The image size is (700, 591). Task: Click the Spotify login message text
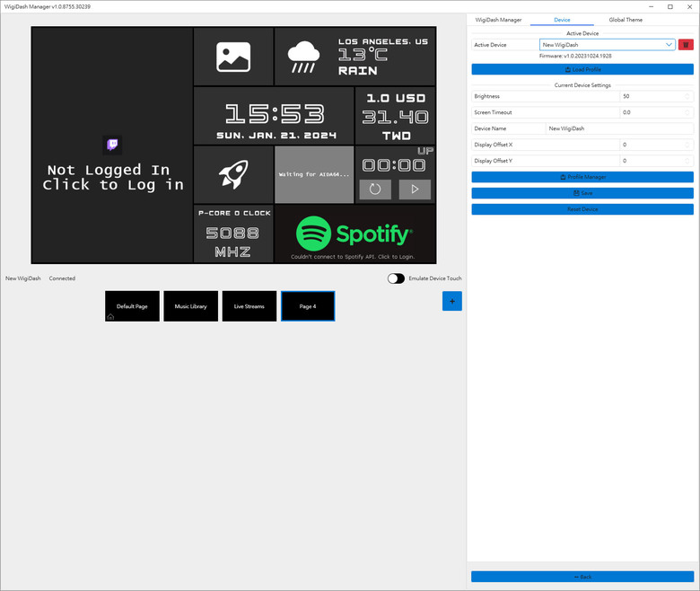tap(353, 256)
